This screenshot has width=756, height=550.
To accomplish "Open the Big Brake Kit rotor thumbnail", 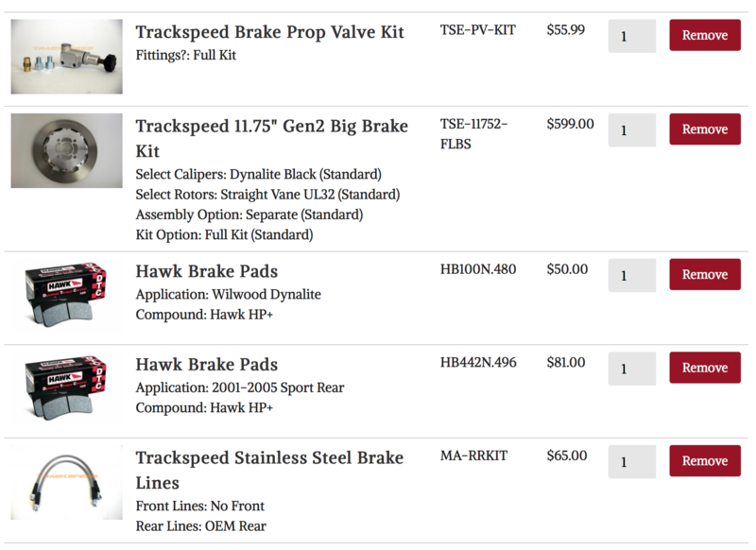I will tap(66, 151).
